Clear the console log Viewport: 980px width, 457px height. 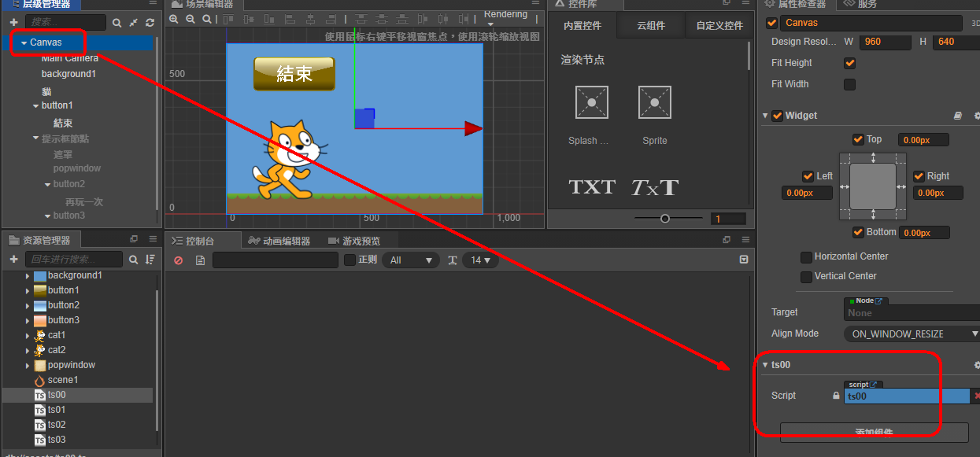point(178,260)
